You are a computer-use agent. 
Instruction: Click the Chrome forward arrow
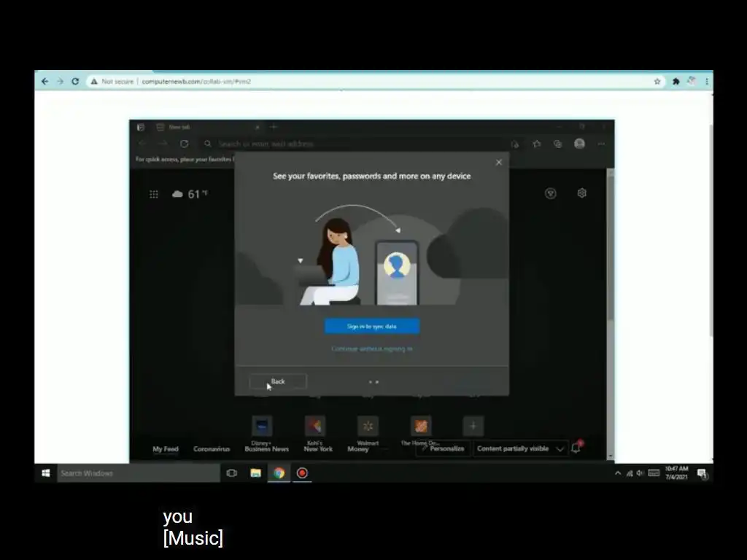pos(60,82)
